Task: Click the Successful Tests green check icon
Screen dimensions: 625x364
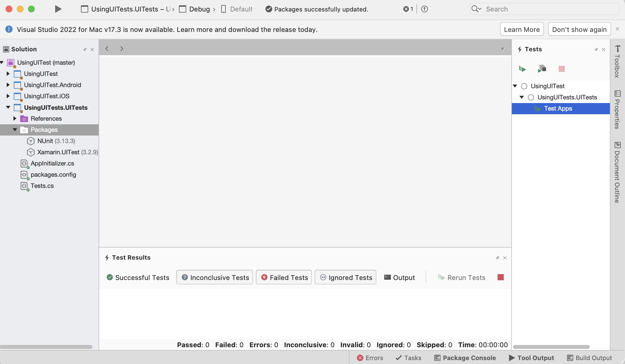Action: (x=109, y=277)
